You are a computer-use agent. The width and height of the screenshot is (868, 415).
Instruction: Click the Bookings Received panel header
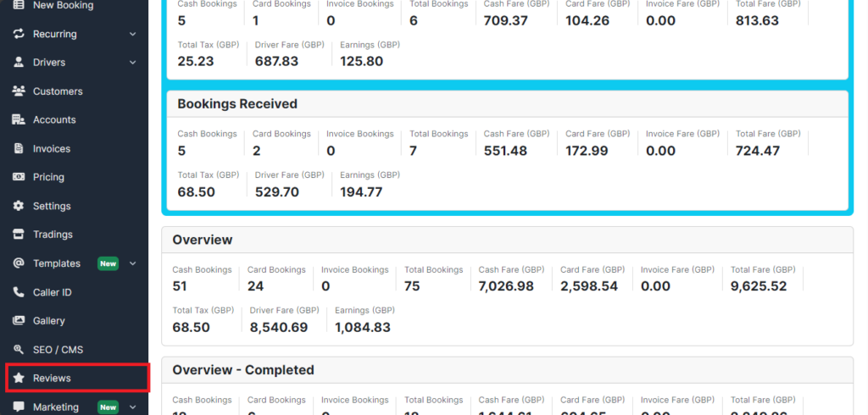237,104
